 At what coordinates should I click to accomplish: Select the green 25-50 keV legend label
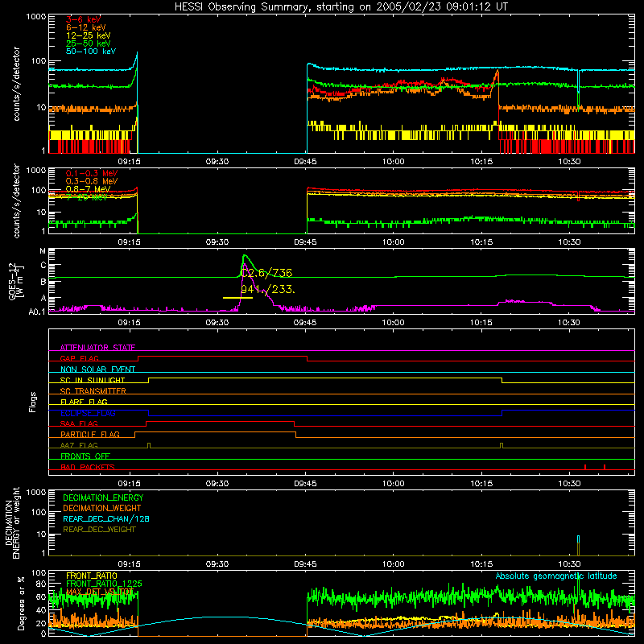tap(88, 43)
